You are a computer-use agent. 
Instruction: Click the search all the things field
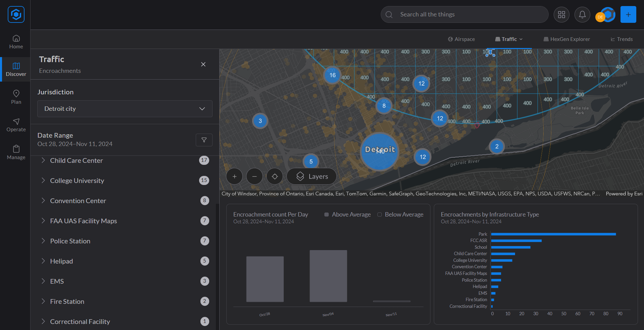464,14
